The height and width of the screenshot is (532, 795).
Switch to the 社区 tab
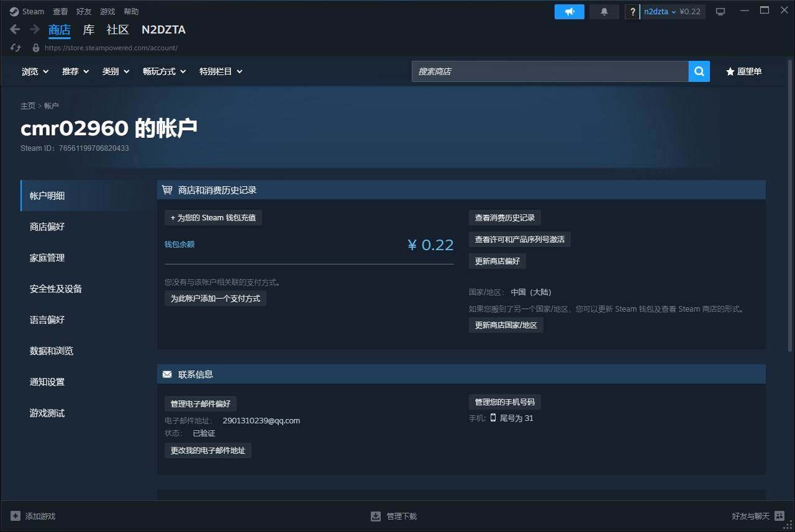pos(118,30)
